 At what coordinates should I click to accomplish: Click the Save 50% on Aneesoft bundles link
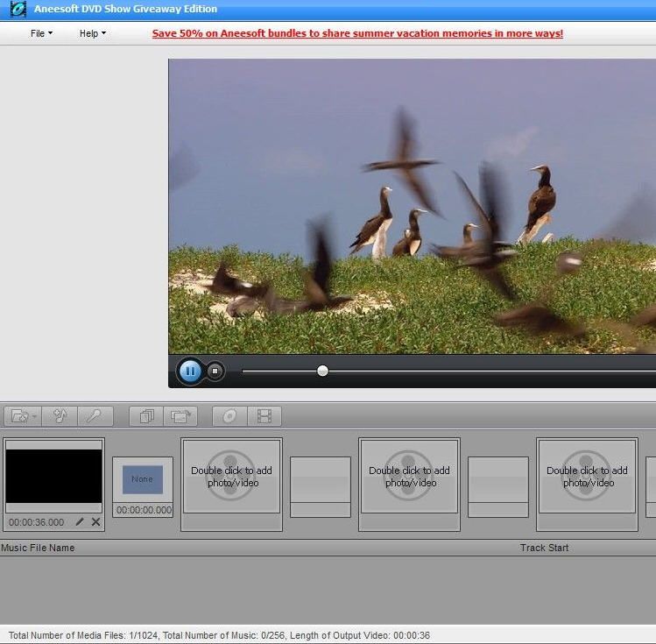[x=357, y=33]
